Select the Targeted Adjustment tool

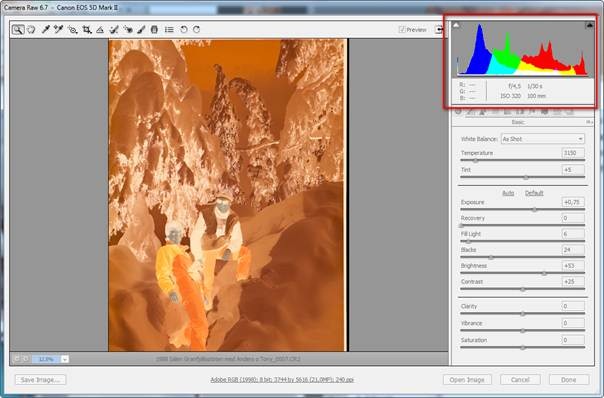click(x=72, y=30)
